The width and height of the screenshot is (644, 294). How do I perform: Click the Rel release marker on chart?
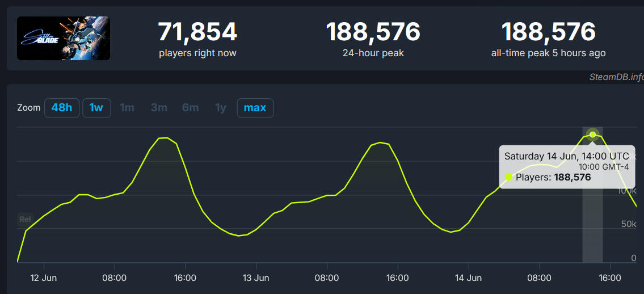point(25,219)
